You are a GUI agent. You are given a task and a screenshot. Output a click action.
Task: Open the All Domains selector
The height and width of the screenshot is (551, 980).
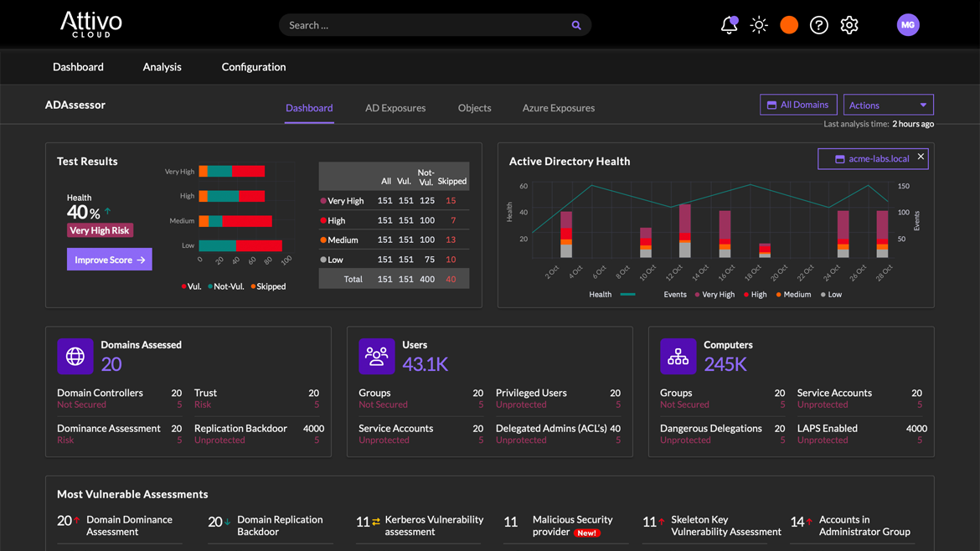798,105
